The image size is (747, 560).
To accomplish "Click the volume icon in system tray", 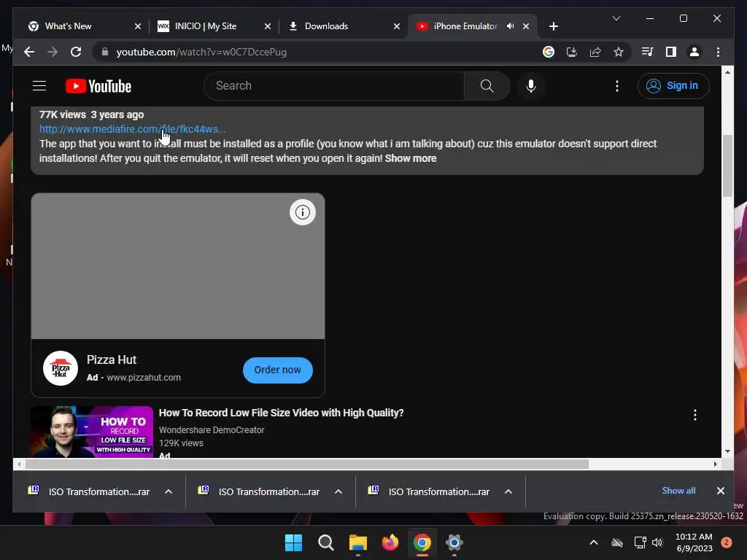I will pos(657,542).
